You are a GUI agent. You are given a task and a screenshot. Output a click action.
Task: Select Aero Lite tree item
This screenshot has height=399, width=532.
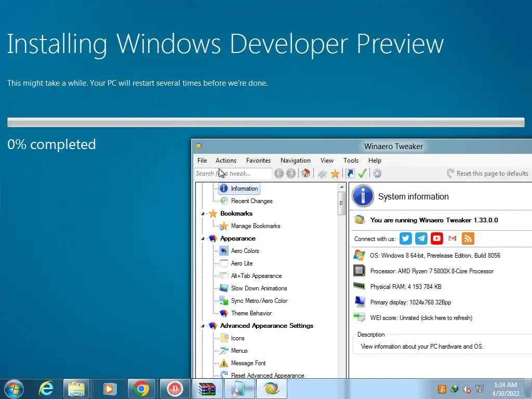tap(242, 263)
